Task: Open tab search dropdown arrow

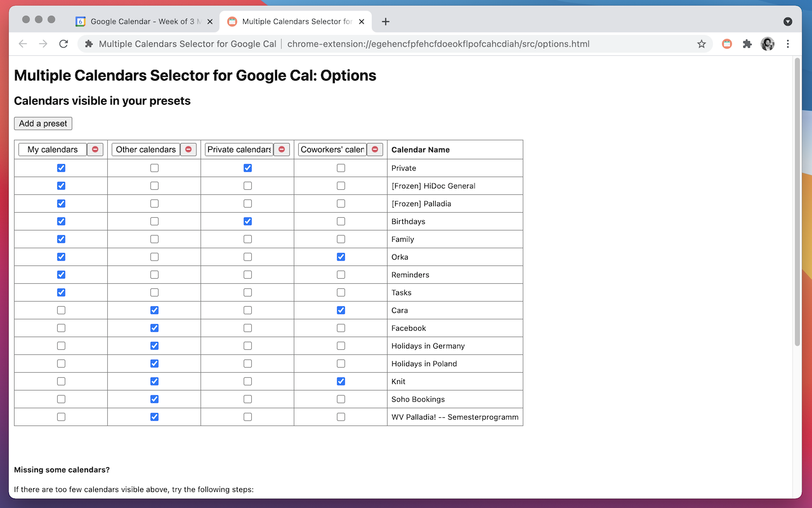Action: click(788, 22)
